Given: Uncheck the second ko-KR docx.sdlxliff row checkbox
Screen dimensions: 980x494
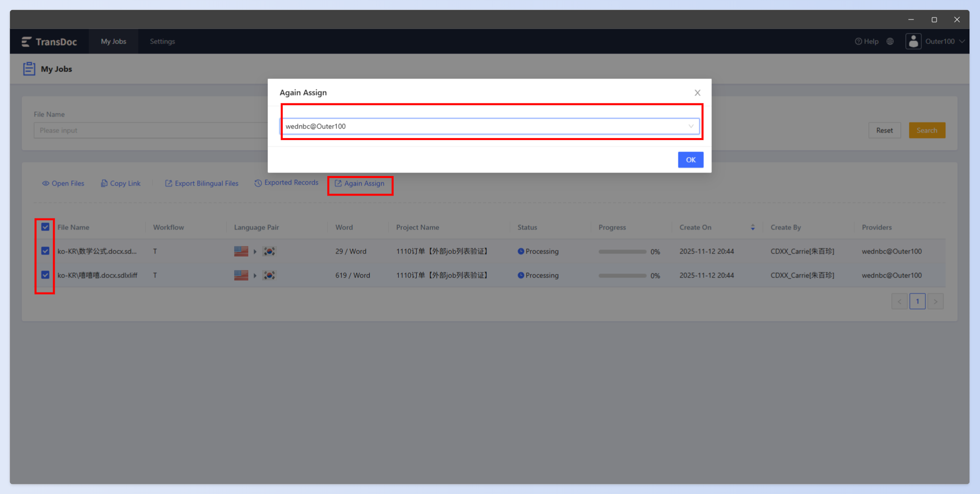Looking at the screenshot, I should click(45, 275).
